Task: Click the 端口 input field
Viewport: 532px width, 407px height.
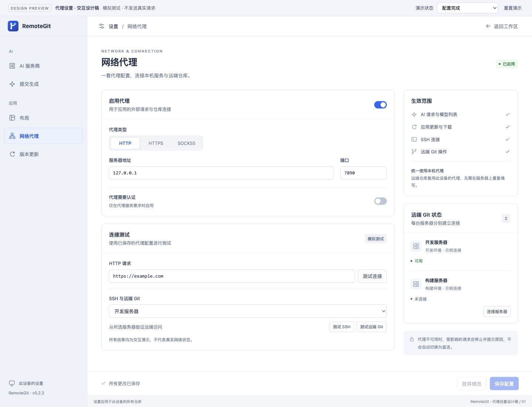Action: pos(364,173)
